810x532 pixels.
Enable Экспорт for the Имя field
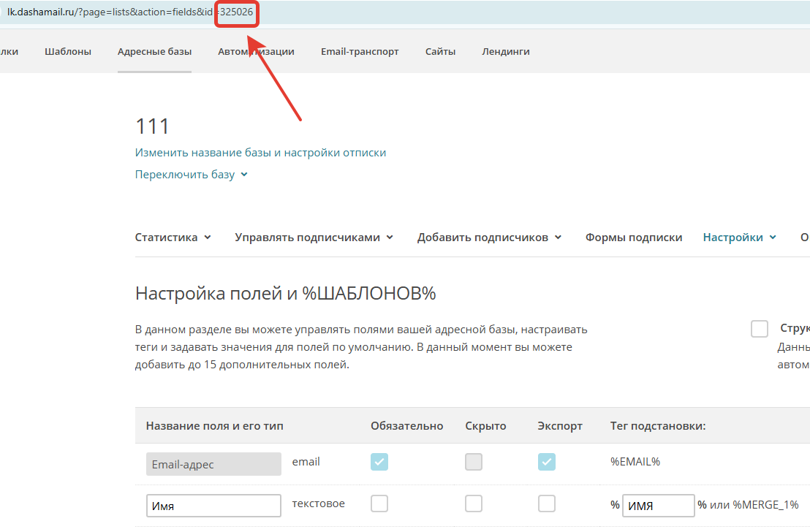(x=546, y=503)
